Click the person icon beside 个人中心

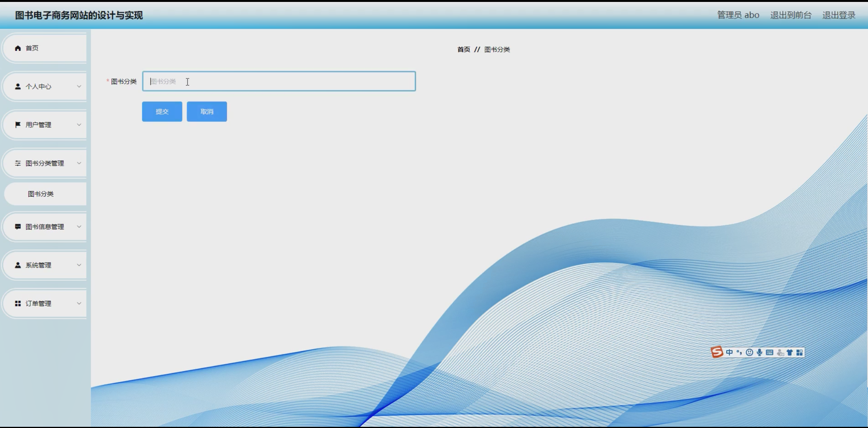click(18, 87)
